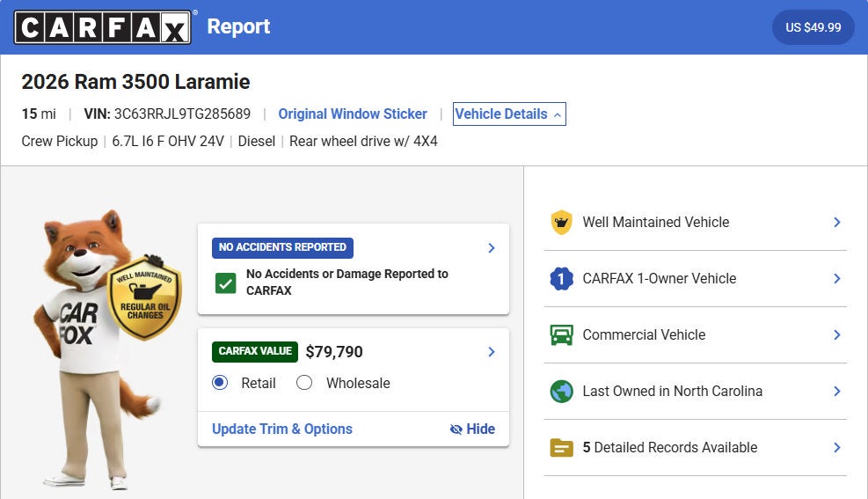
Task: Click the CARFAX VALUE green badge
Action: [255, 352]
